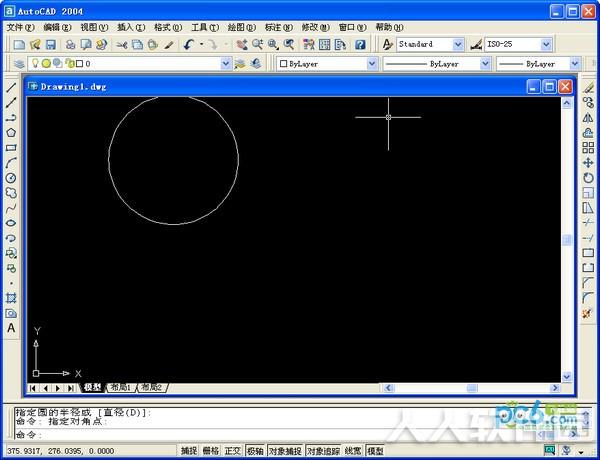Screen dimensions: 600x460
Task: Toggle layer 0 light bulb on/off
Action: (36, 63)
